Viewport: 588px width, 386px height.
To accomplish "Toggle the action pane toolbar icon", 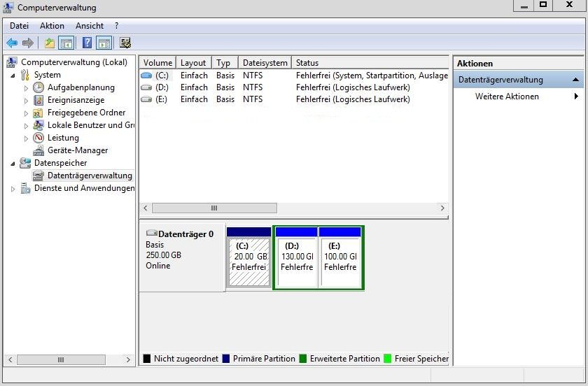I will [104, 43].
